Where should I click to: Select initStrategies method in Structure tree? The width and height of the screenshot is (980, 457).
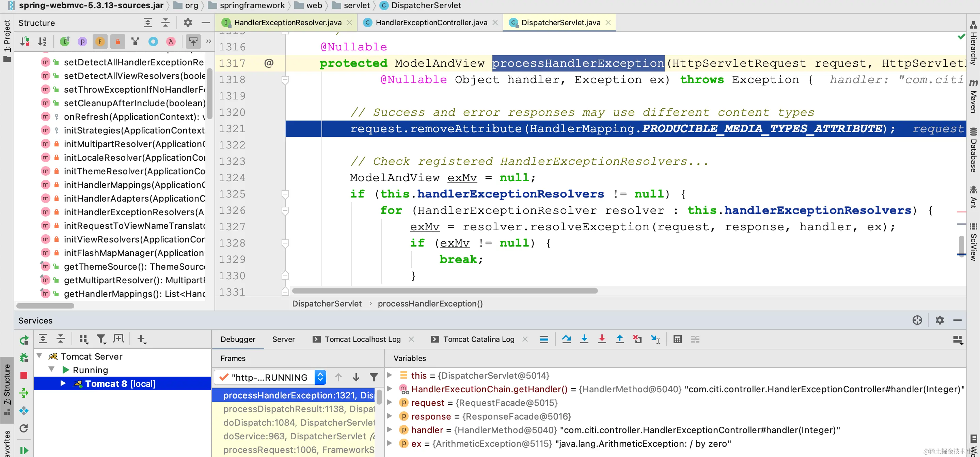134,130
